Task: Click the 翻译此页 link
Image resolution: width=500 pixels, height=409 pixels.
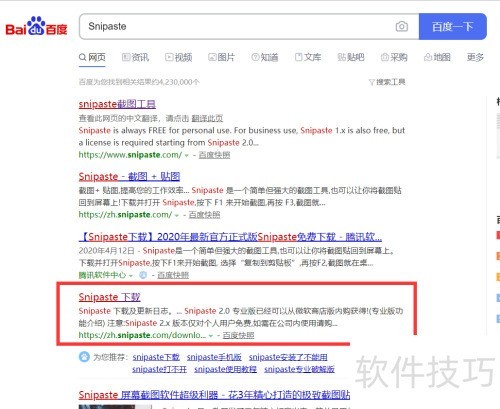Action: click(x=207, y=118)
